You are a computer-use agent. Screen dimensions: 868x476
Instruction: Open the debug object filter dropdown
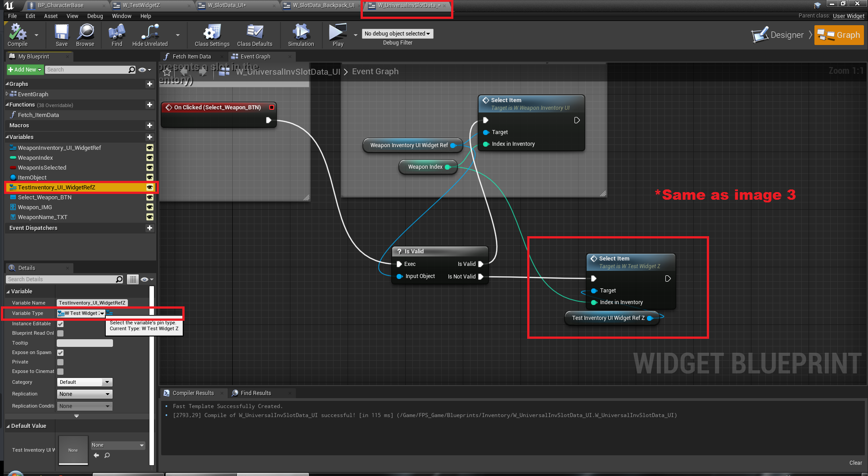(x=397, y=34)
